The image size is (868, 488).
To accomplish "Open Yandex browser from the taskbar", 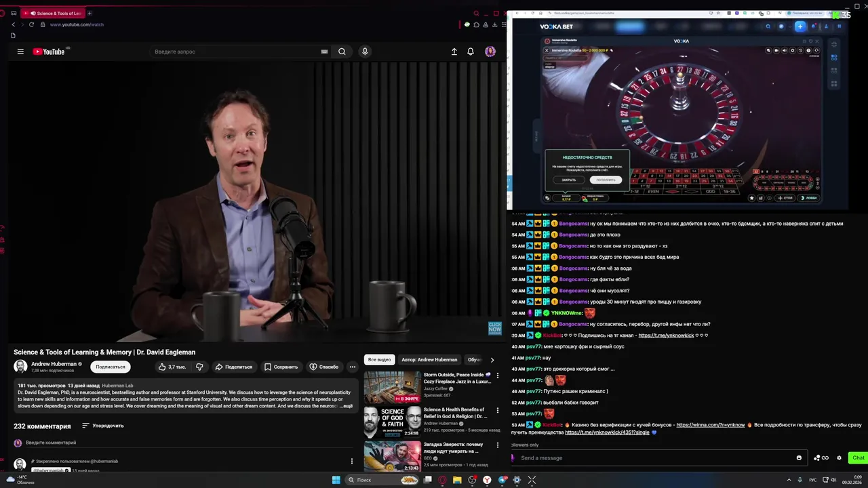I will point(487,480).
